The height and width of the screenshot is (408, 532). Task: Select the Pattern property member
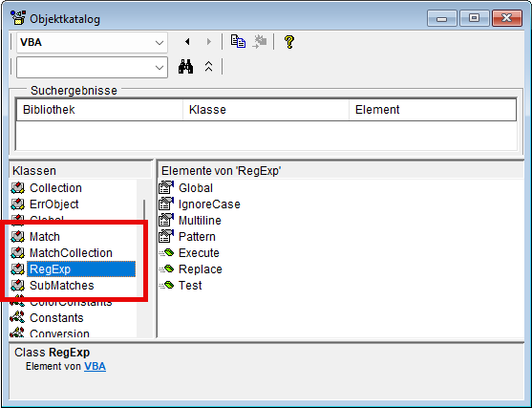click(197, 237)
